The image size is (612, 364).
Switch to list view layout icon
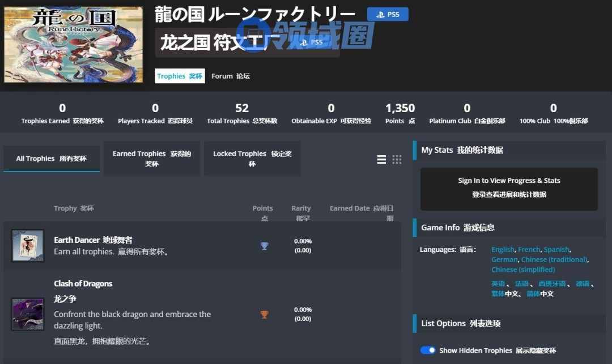[381, 160]
